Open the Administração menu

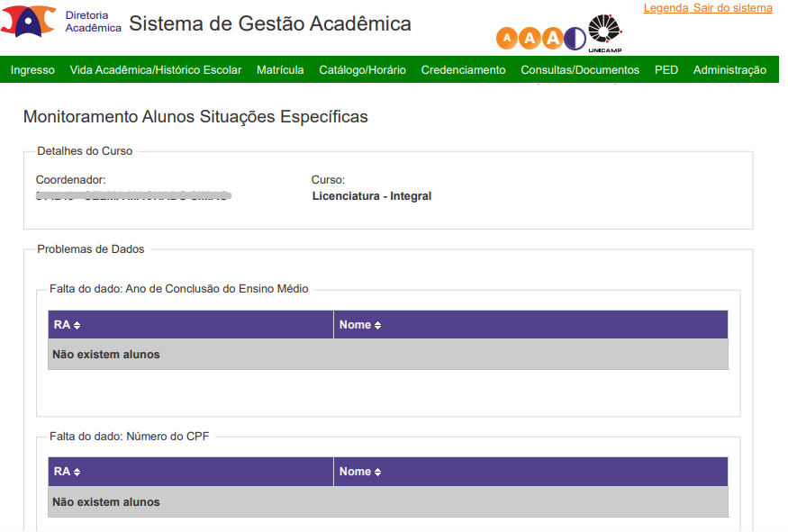point(729,70)
